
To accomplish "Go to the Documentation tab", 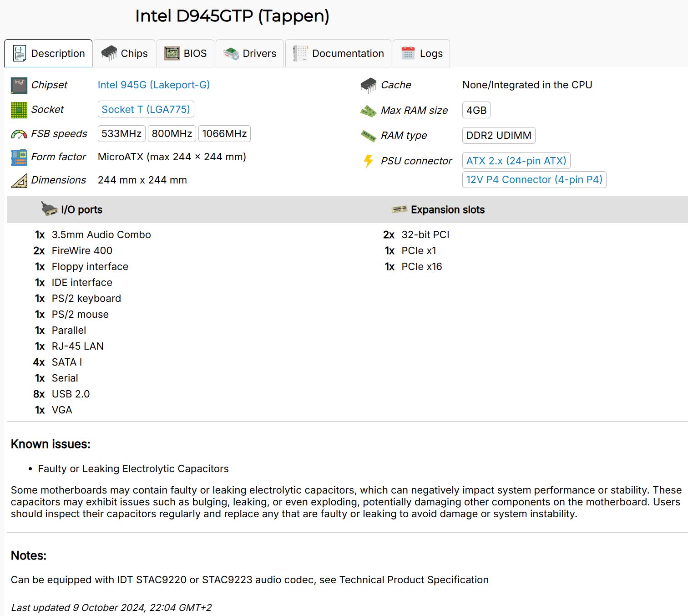I will [339, 53].
